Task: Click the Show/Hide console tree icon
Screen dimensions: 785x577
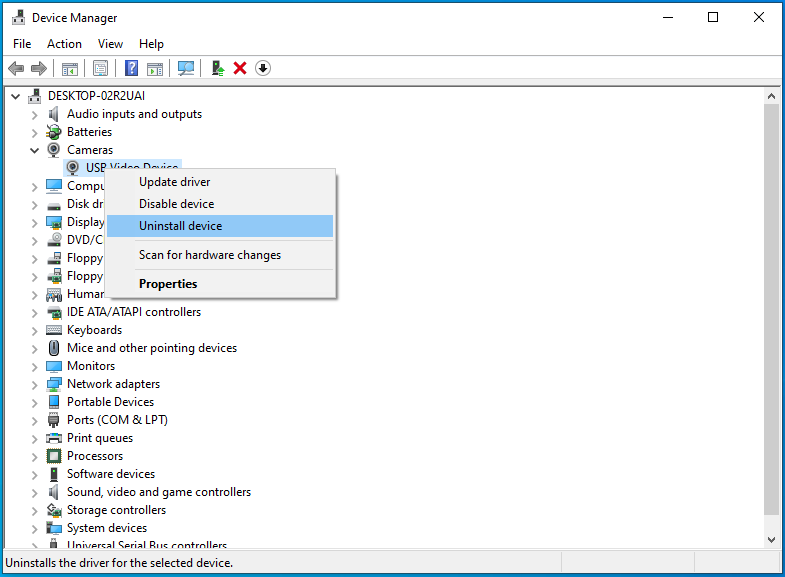Action: pyautogui.click(x=70, y=68)
